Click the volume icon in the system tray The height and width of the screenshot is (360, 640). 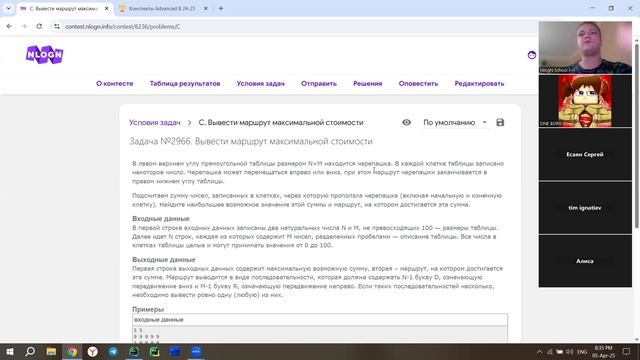coord(570,351)
